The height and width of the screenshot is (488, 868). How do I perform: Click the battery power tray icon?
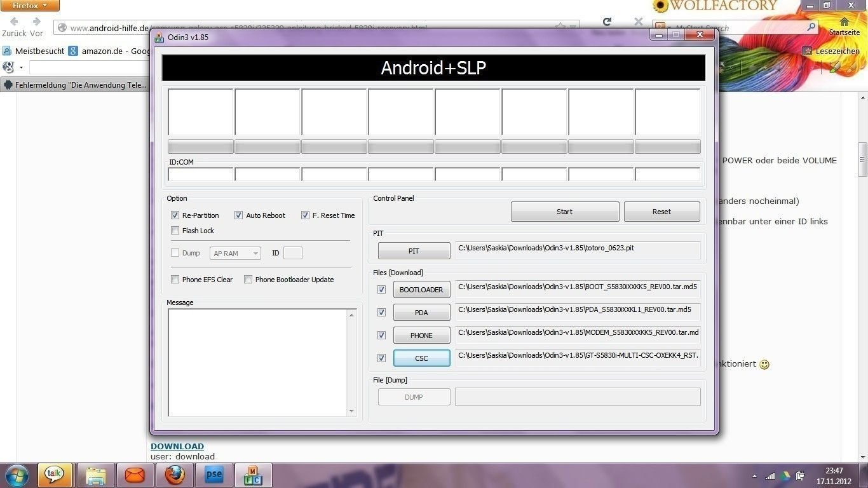coord(801,475)
